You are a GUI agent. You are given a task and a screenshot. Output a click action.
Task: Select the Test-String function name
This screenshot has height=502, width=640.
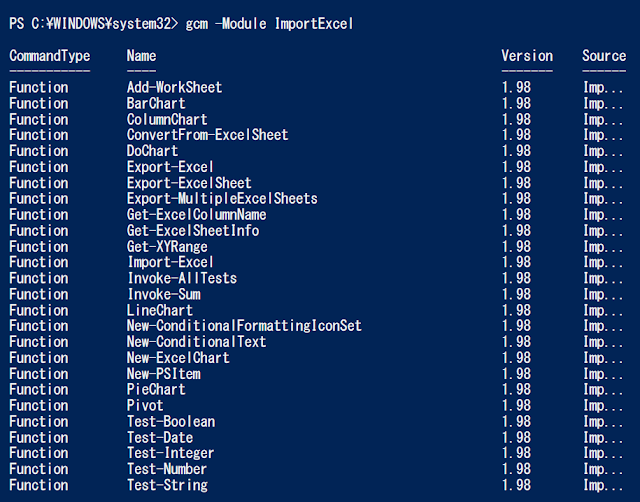click(167, 485)
